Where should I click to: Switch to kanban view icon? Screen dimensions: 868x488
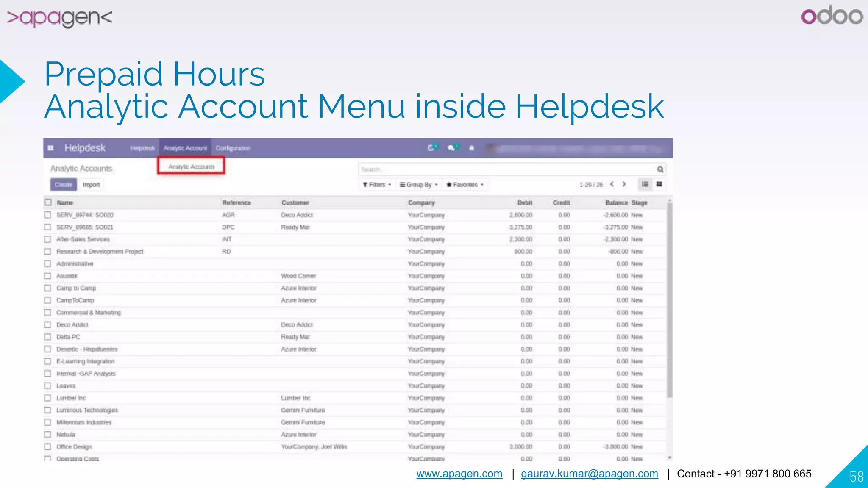click(x=659, y=184)
